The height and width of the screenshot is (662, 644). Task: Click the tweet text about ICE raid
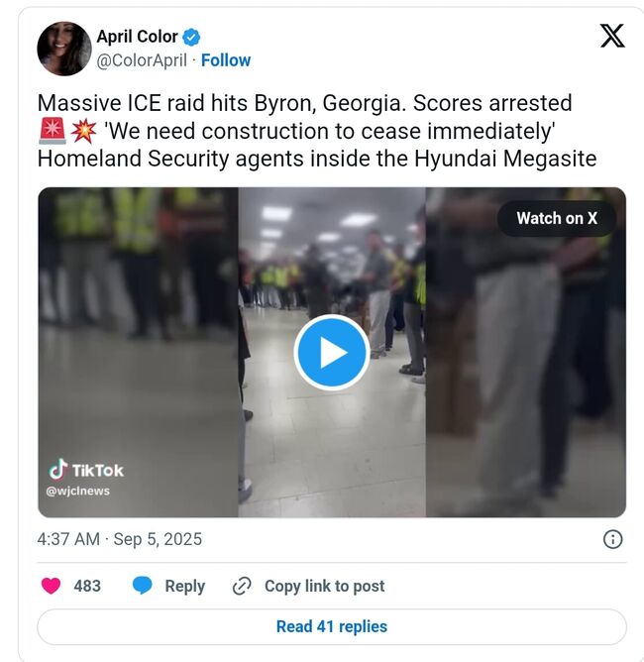coord(317,131)
